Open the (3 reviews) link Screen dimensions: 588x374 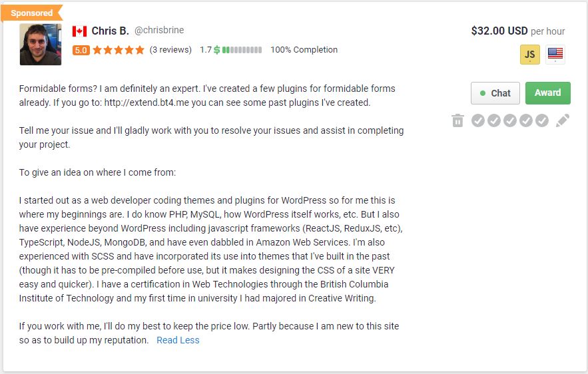pyautogui.click(x=170, y=50)
